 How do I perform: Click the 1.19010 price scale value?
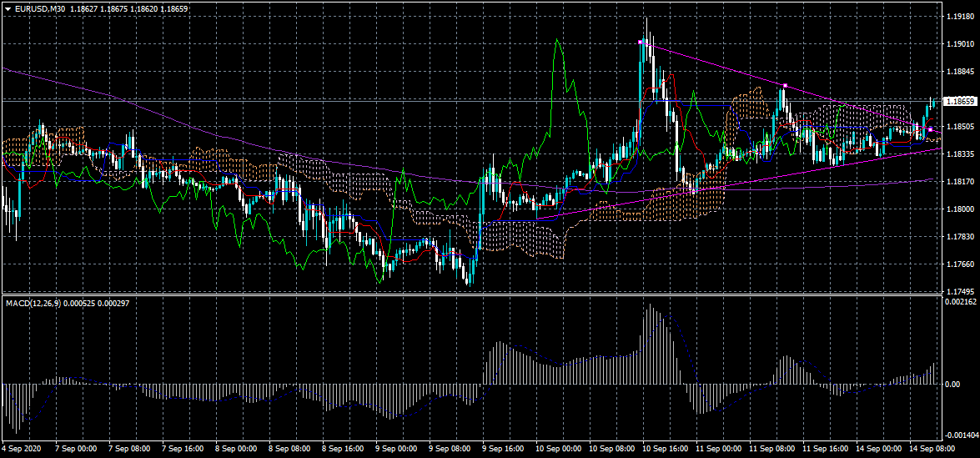(x=957, y=44)
